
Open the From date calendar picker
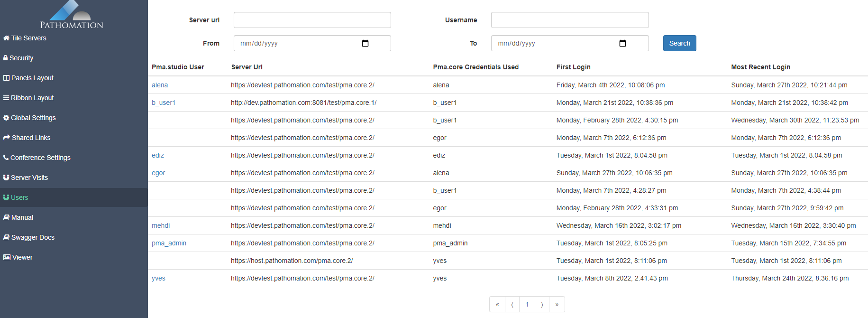pos(365,43)
